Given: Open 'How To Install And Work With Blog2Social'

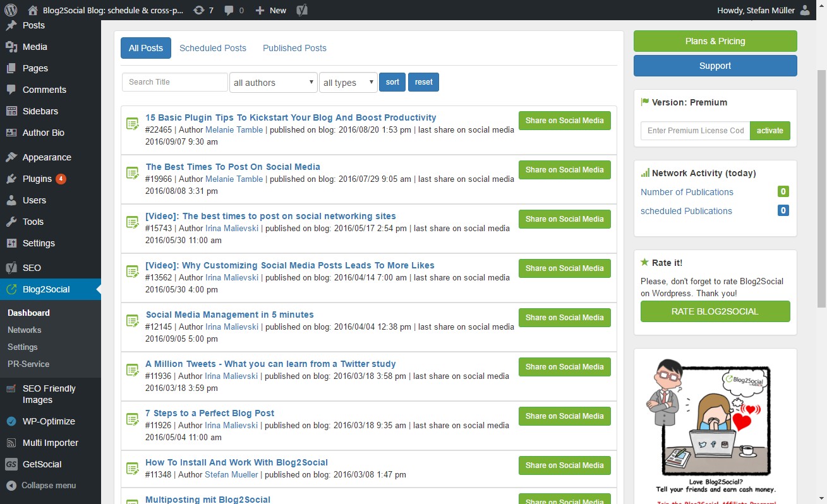Looking at the screenshot, I should click(236, 462).
